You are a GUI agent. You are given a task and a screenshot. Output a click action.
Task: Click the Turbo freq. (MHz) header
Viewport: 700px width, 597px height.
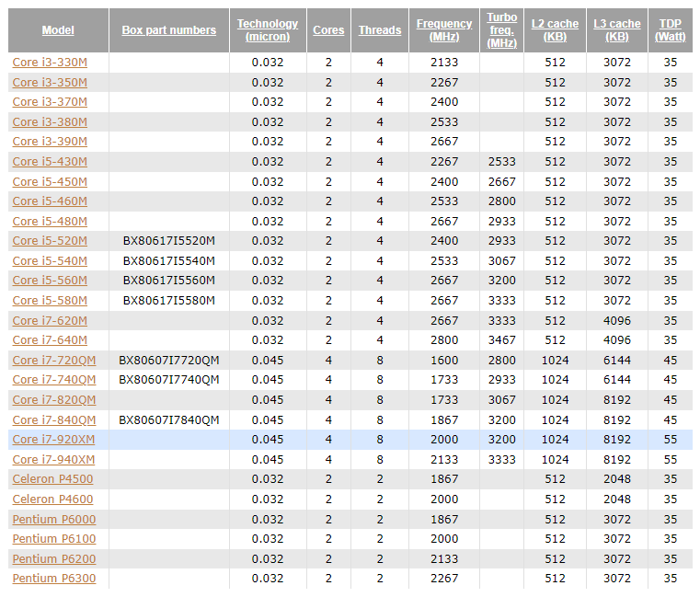[x=502, y=30]
